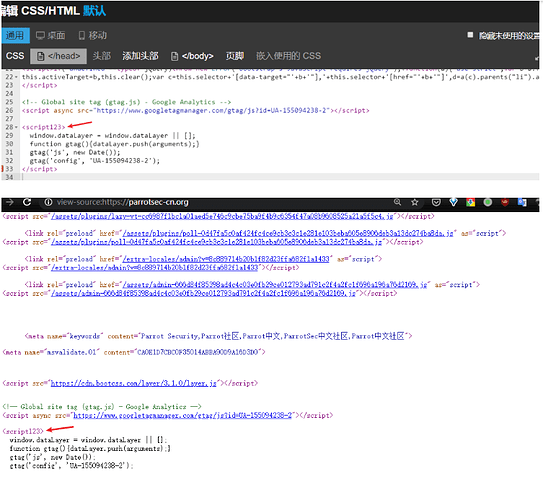
Task: Toggle the 隐藏未使用的设置 checkbox
Action: click(470, 35)
